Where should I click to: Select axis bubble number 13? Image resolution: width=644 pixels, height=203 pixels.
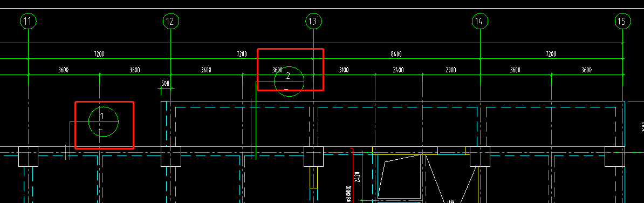313,21
